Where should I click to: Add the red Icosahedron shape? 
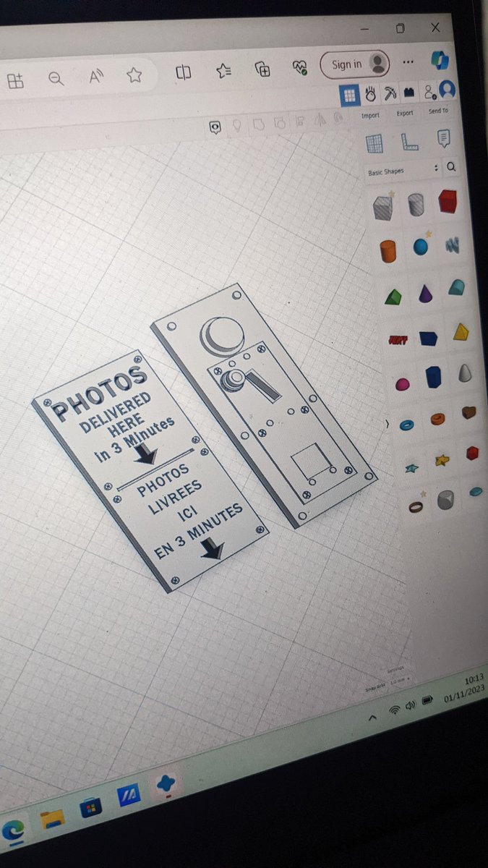tap(472, 454)
